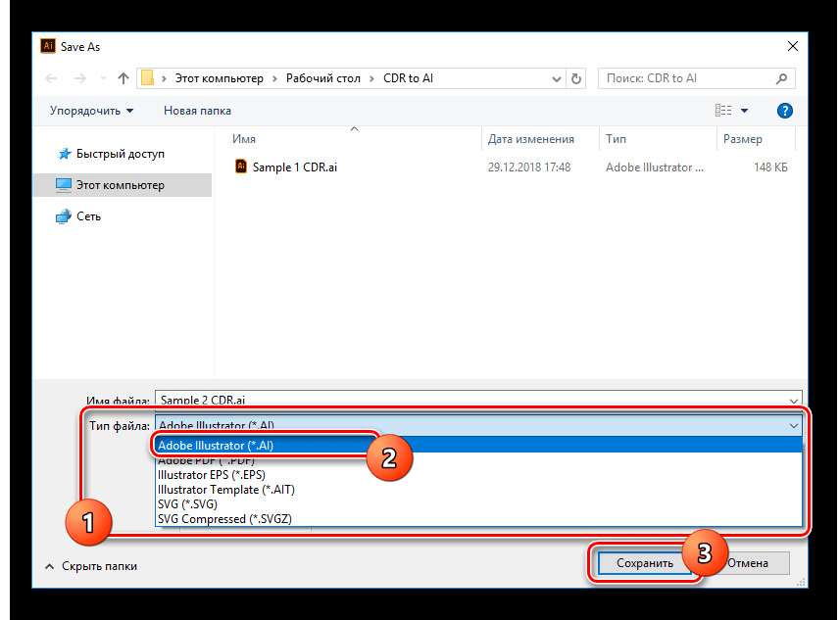Go forward with the right arrow
This screenshot has width=840, height=620.
[x=79, y=78]
